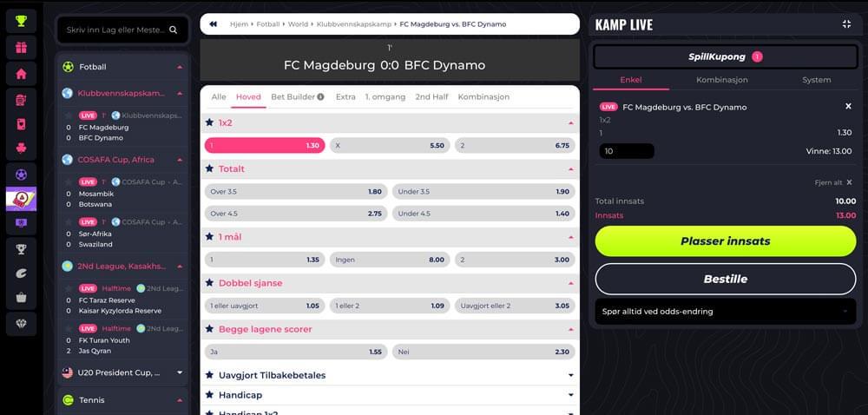
Task: Favorite the Uavgjort Tilbakebetales star
Action: (209, 375)
